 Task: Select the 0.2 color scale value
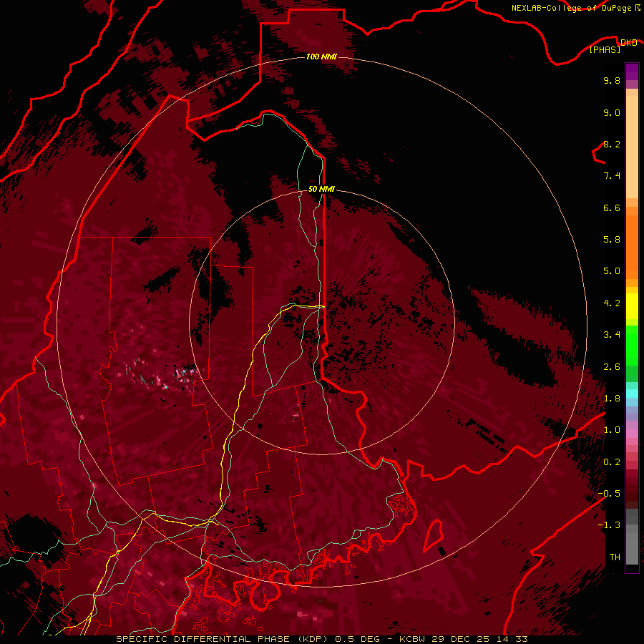(x=612, y=462)
